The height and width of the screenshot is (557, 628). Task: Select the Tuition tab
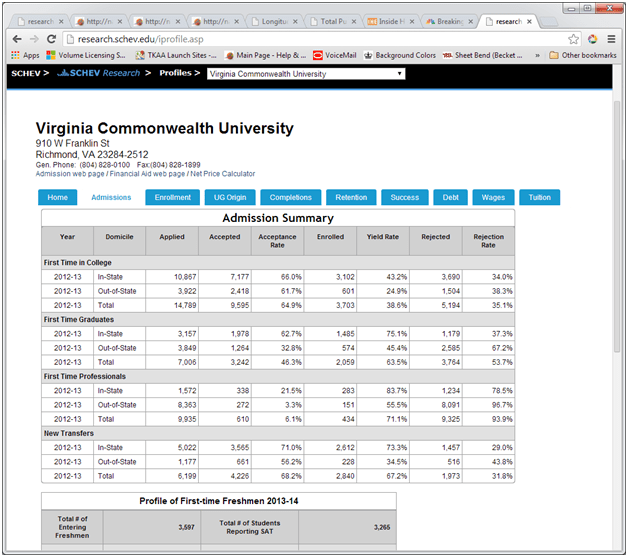[539, 197]
